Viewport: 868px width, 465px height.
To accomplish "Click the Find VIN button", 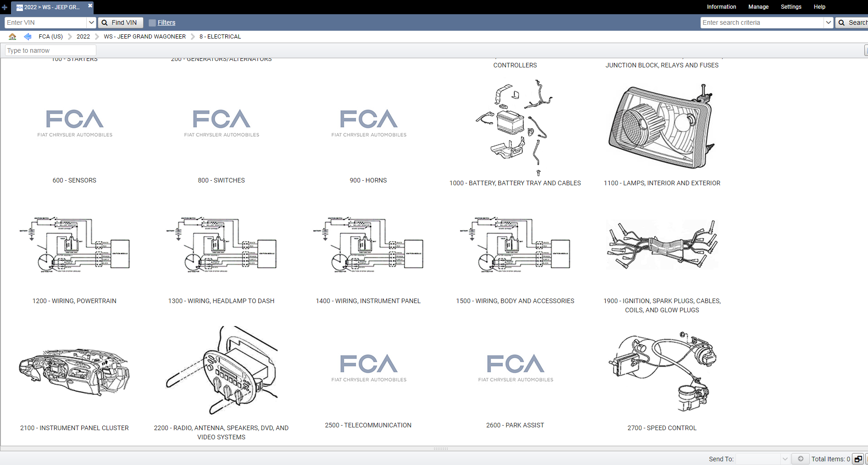I will coord(121,22).
